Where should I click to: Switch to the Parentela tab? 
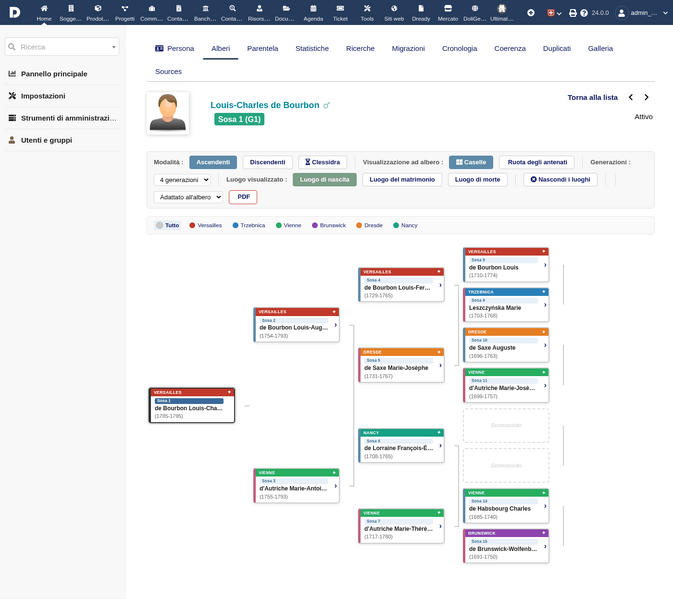[x=263, y=48]
